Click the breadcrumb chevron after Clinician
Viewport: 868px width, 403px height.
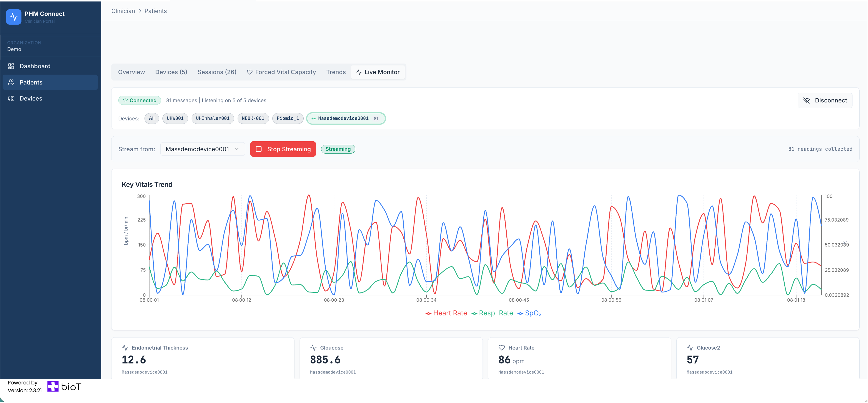pyautogui.click(x=140, y=11)
